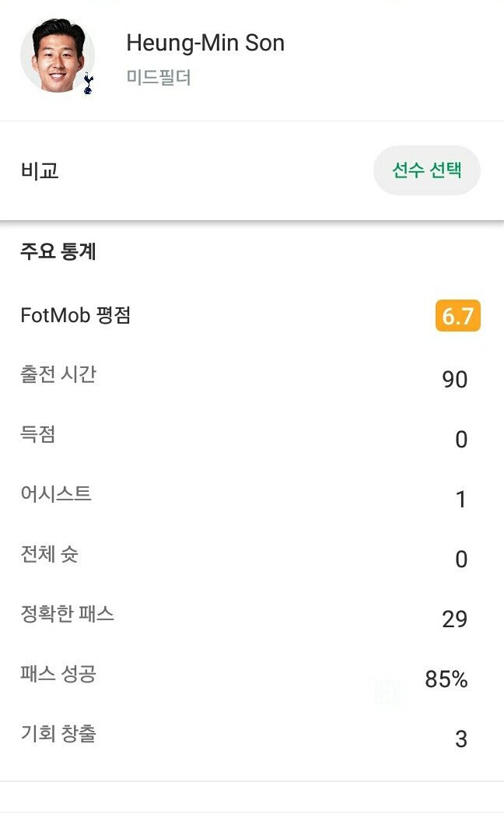
Task: Click the 기회 창출 stat label
Action: point(58,733)
